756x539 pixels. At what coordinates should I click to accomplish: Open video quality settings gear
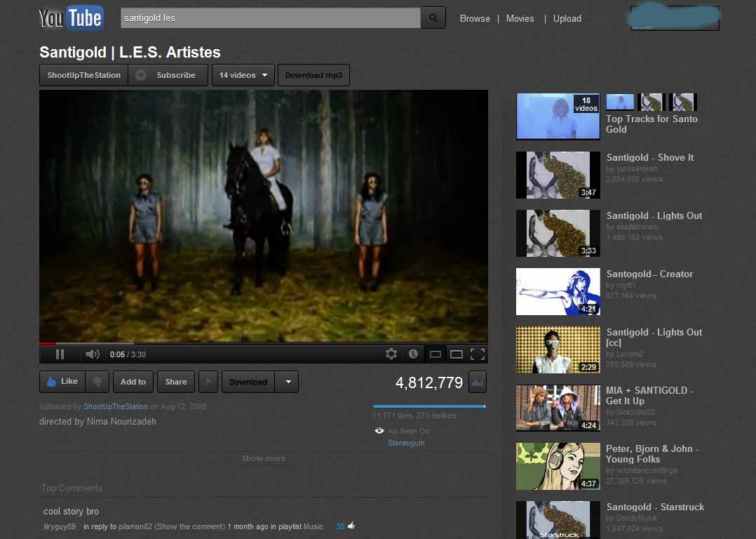(391, 354)
